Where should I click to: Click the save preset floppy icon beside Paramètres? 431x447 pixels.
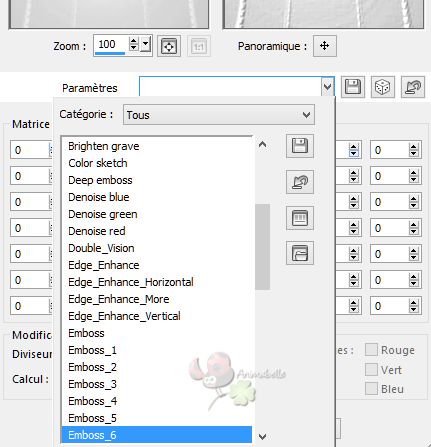click(x=353, y=87)
